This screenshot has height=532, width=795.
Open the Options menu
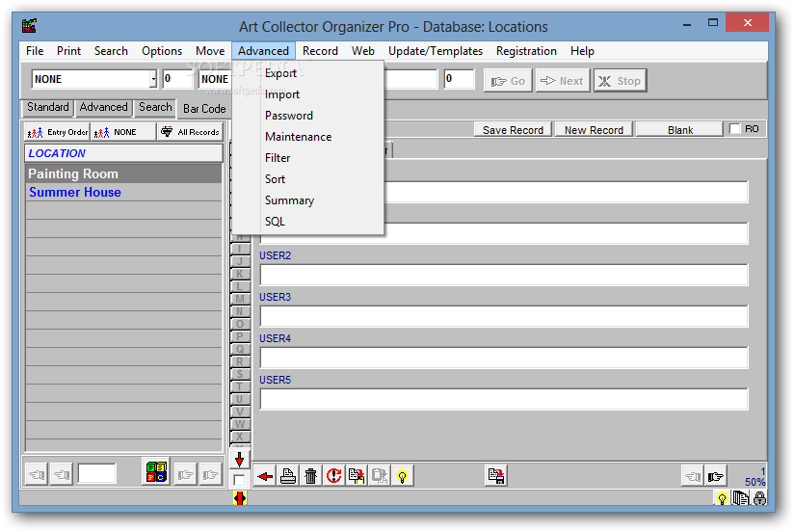click(162, 51)
